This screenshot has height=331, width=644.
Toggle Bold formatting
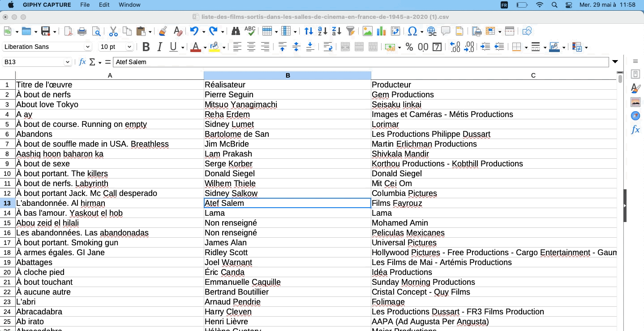tap(146, 47)
